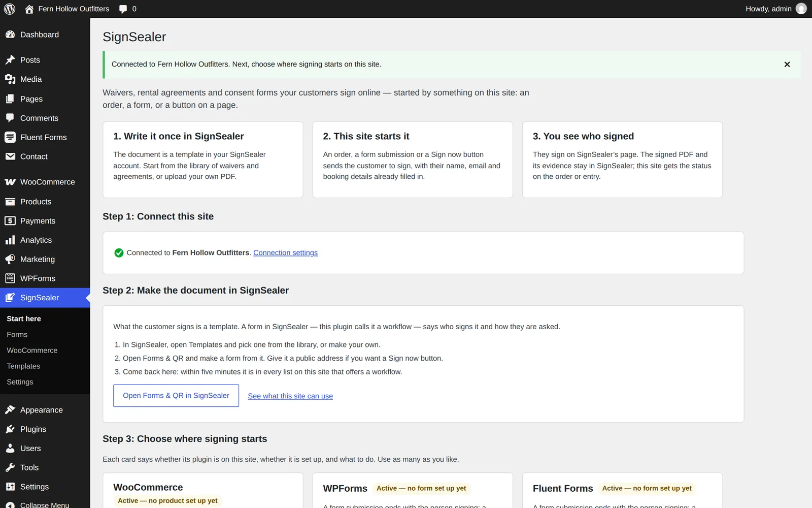The height and width of the screenshot is (508, 812).
Task: Click the Fluent Forms card title
Action: [563, 488]
